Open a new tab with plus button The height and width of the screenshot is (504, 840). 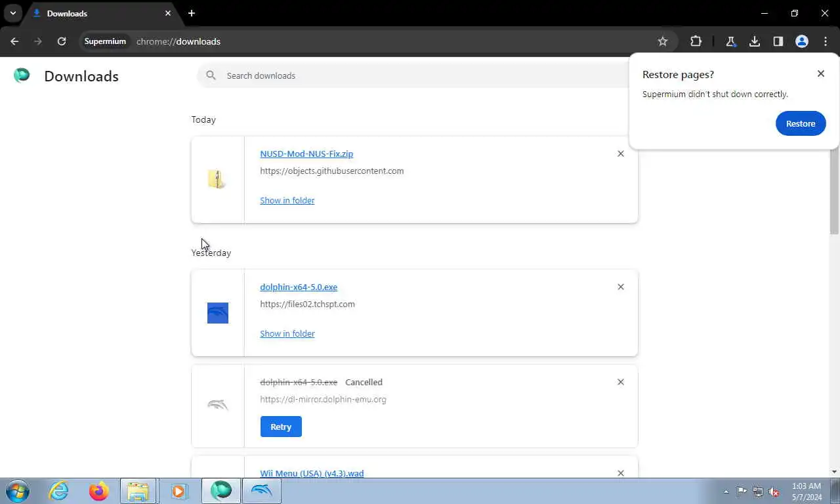[192, 13]
